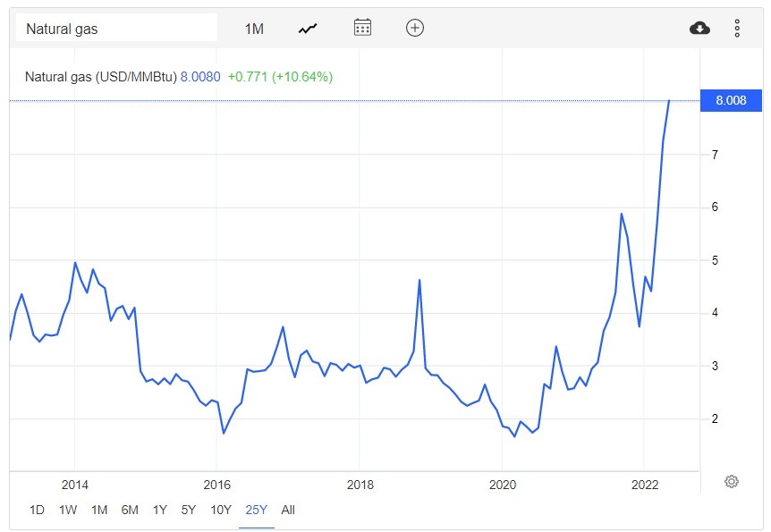
Task: Switch to the 6M time range
Action: tap(130, 510)
